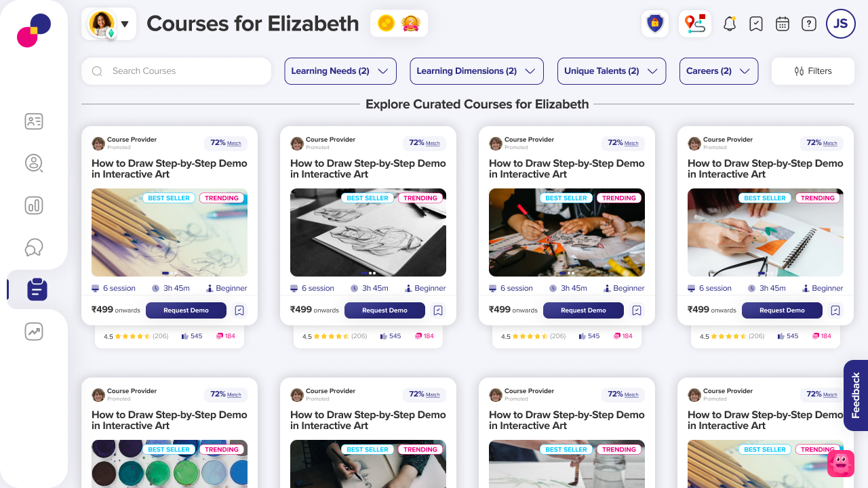Bookmark the first course card
This screenshot has height=488, width=868.
pyautogui.click(x=239, y=310)
